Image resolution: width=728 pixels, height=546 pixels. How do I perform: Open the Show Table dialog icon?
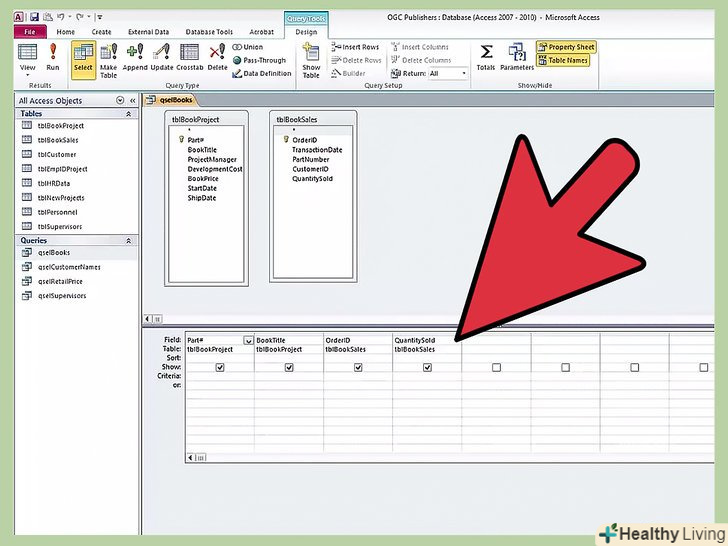(311, 57)
